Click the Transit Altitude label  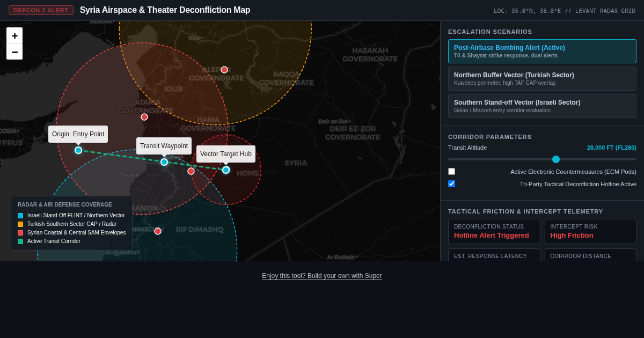pyautogui.click(x=467, y=148)
